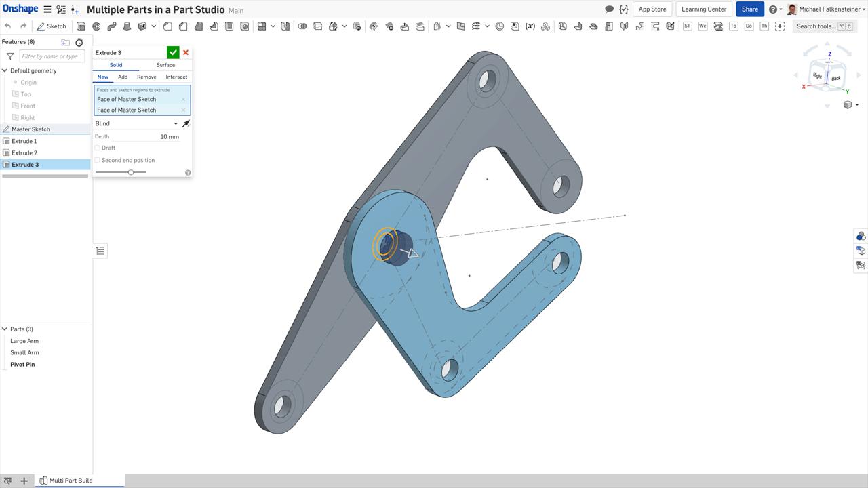Open the Variable (x) tool
868x488 pixels.
coord(530,26)
